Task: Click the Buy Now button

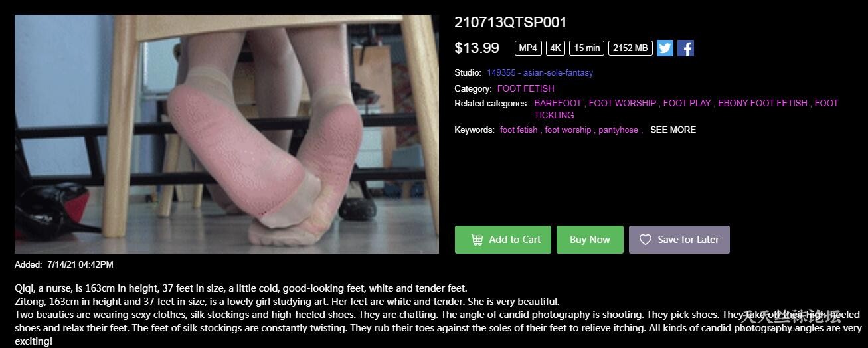Action: (590, 240)
